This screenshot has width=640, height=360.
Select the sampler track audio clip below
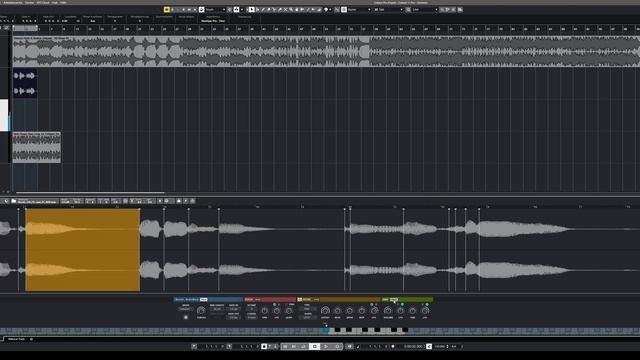(x=37, y=147)
